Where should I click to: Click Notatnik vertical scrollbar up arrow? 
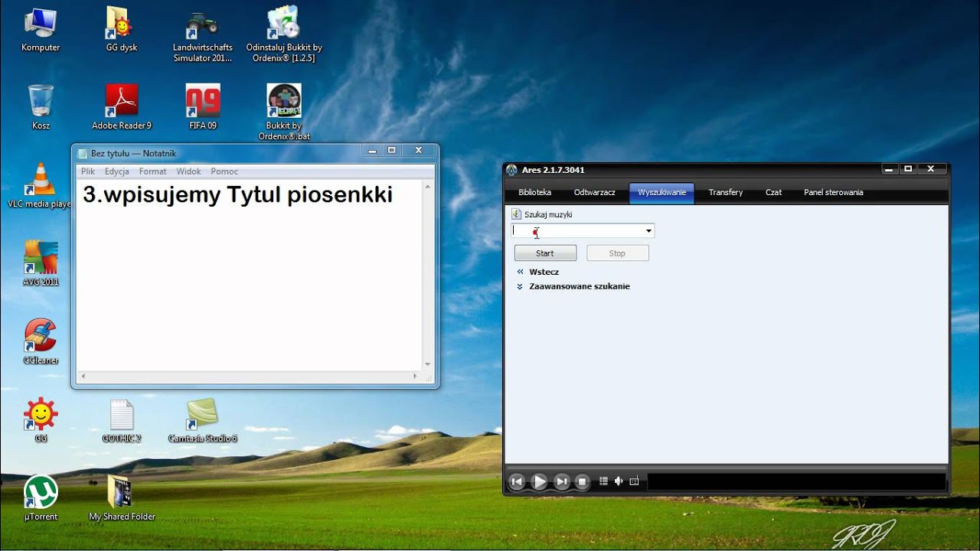pos(428,187)
